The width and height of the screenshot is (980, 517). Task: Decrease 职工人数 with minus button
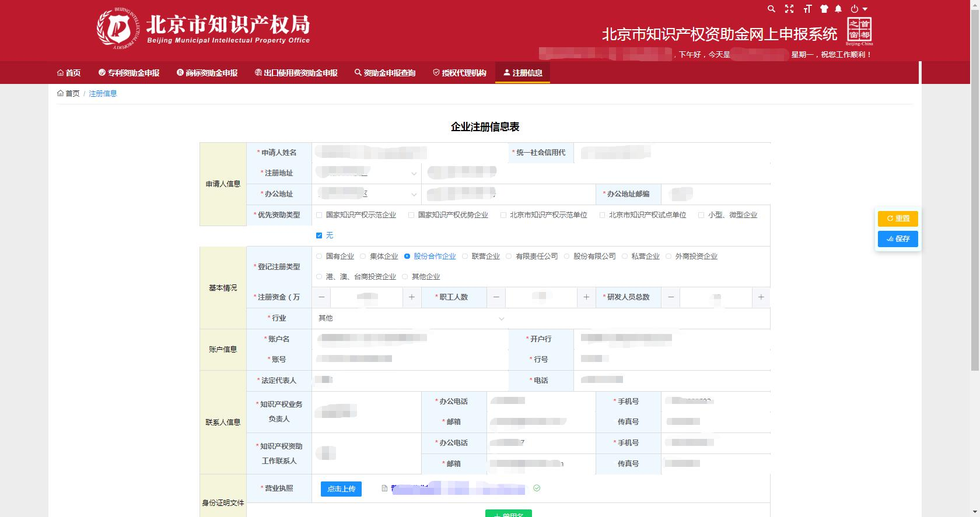496,297
